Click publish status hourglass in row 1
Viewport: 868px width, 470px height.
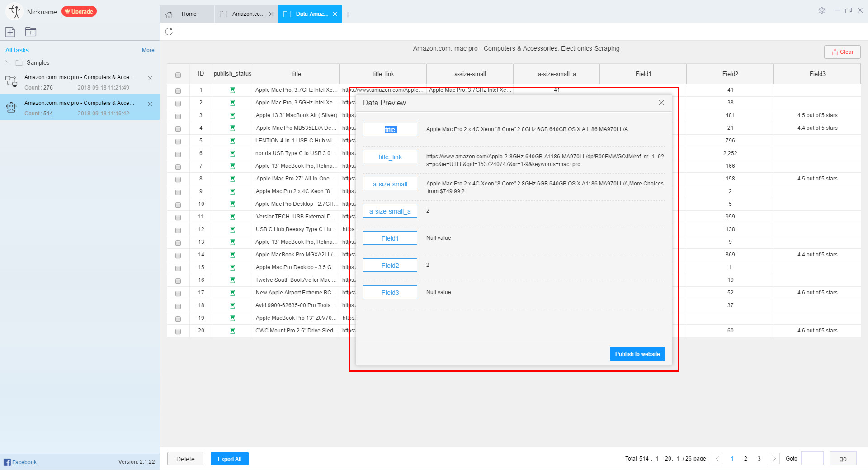(232, 90)
